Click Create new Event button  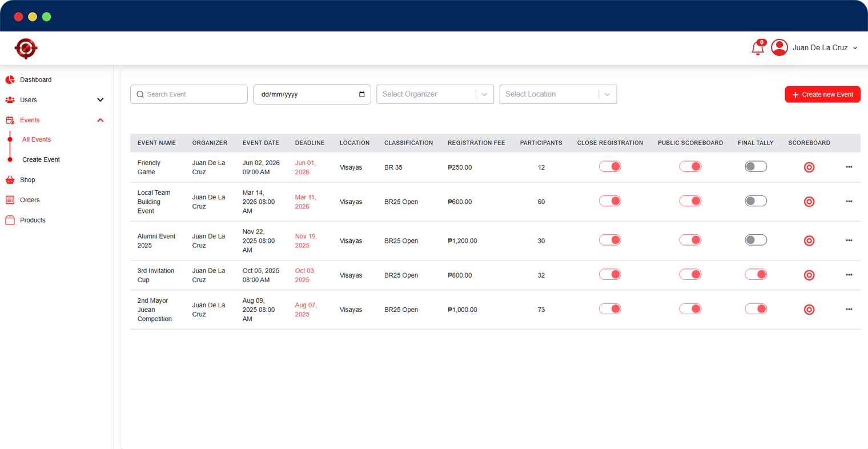click(x=822, y=94)
